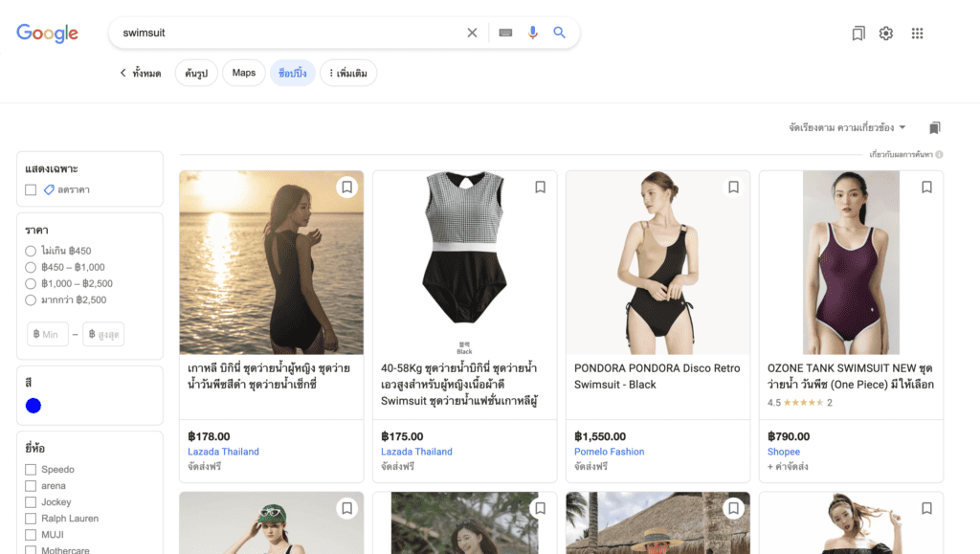
Task: Bookmark the OZONE TANK SWIMSUIT
Action: click(926, 187)
